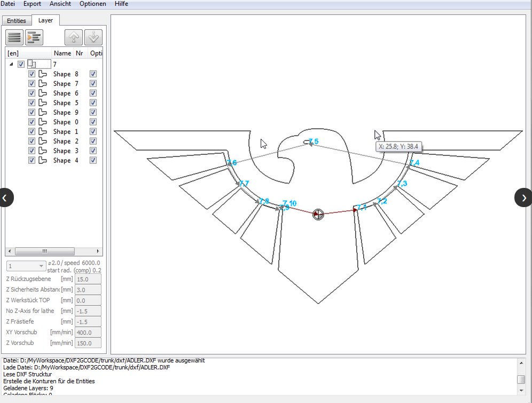
Task: Collapse all layer entries with the list icon
Action: coord(14,37)
